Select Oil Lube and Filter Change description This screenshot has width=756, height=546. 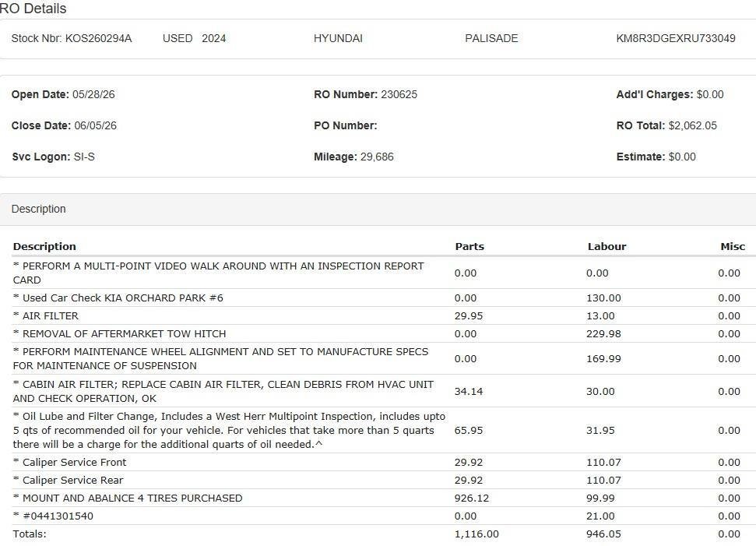click(x=229, y=430)
